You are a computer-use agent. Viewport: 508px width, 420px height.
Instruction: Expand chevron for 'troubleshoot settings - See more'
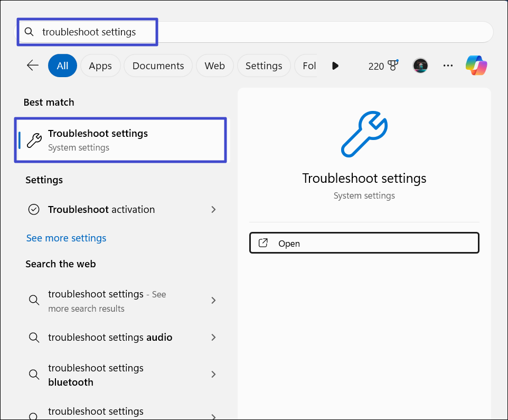pos(213,301)
